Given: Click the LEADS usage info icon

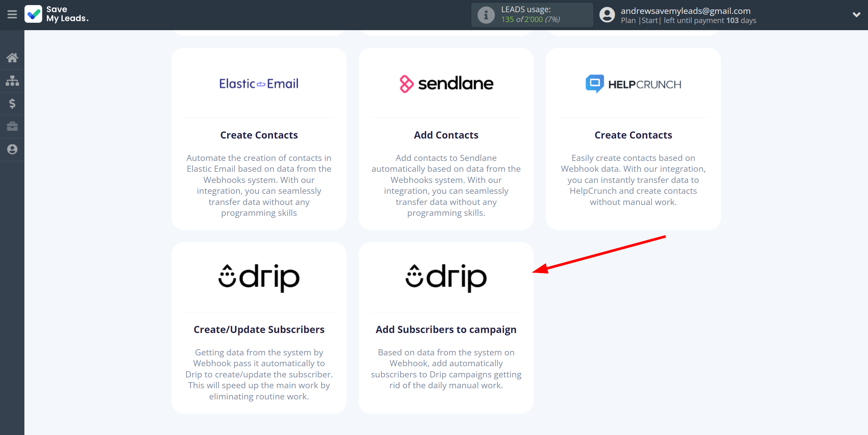Looking at the screenshot, I should 486,15.
